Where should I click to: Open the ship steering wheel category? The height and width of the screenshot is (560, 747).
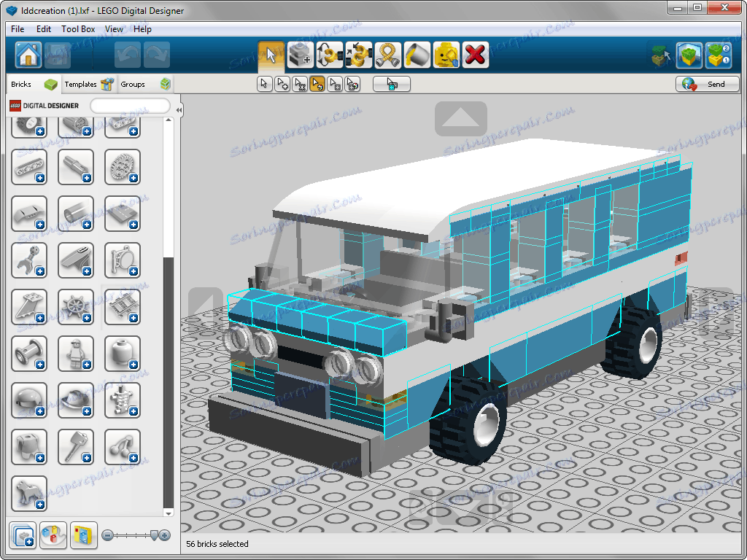[76, 307]
